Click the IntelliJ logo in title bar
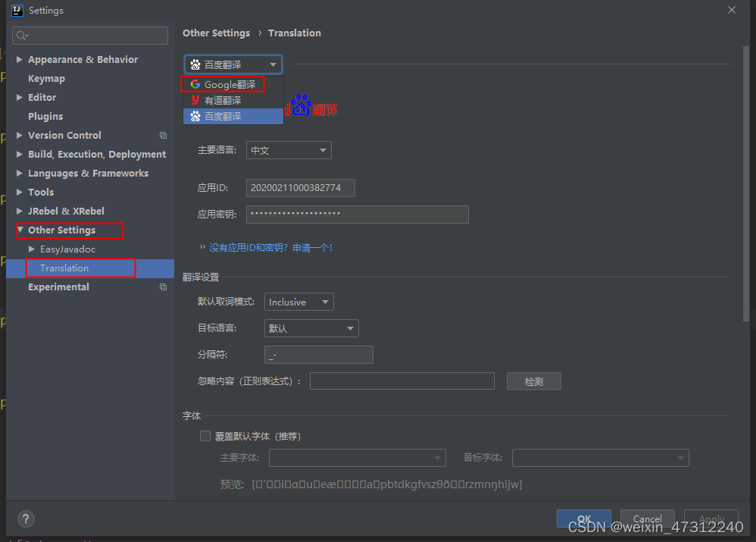 (x=17, y=10)
